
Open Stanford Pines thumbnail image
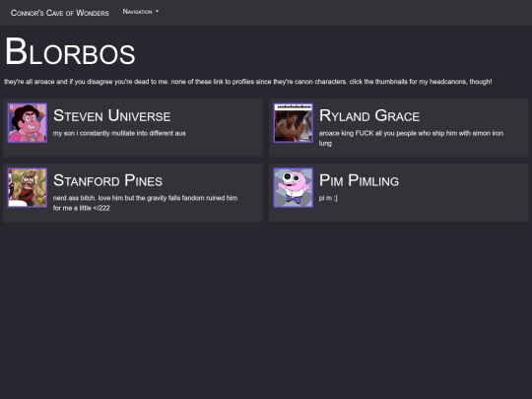pos(28,187)
